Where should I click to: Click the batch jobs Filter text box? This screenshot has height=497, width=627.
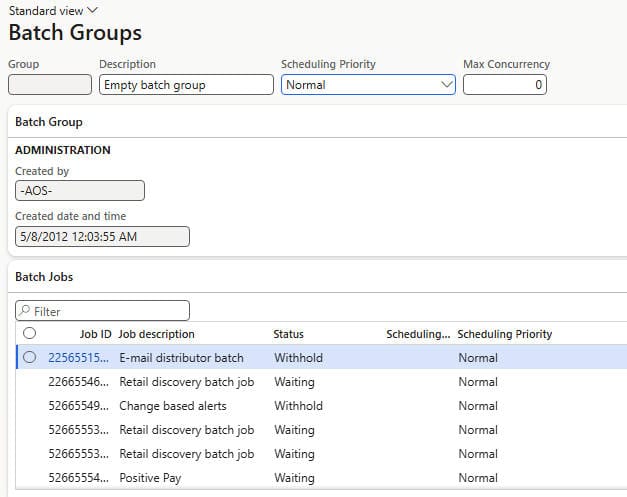(102, 311)
